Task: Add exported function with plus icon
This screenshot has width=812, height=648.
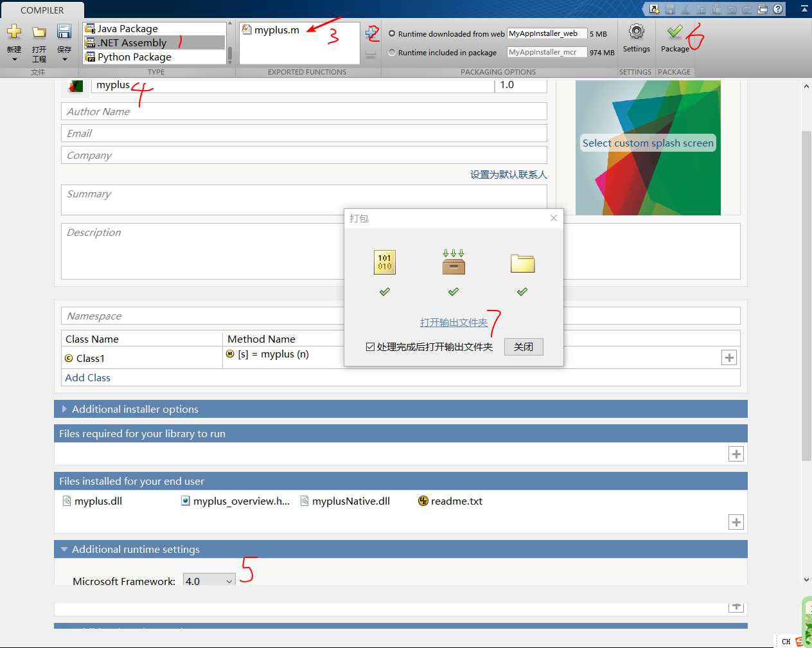Action: pos(371,33)
